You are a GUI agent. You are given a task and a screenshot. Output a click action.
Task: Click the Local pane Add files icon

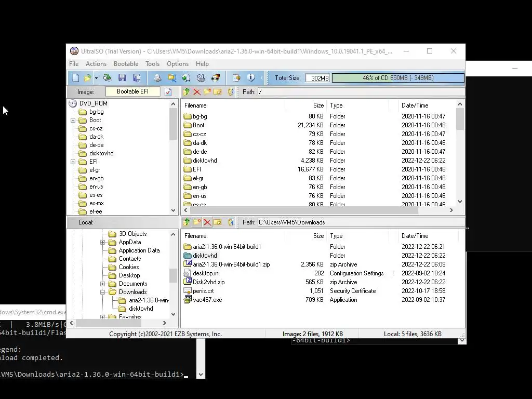pos(231,222)
